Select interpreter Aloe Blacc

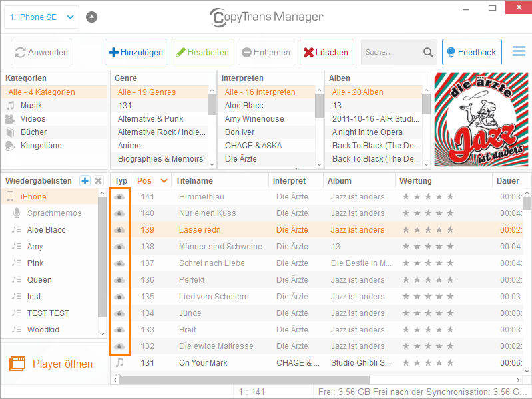[x=266, y=106]
